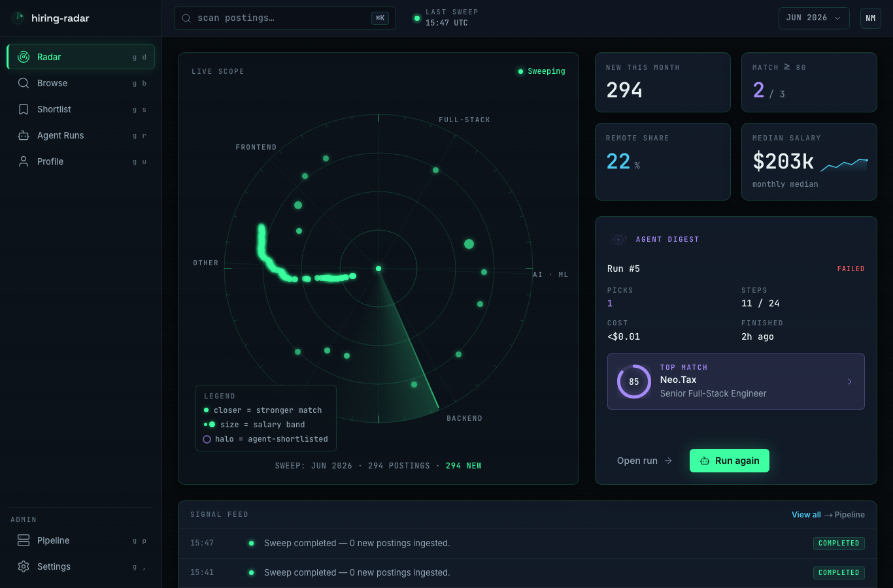Click the FAILED run status label

851,269
